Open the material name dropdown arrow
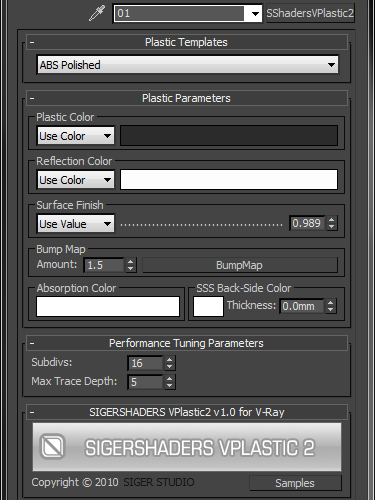This screenshot has height=500, width=375. click(x=255, y=14)
